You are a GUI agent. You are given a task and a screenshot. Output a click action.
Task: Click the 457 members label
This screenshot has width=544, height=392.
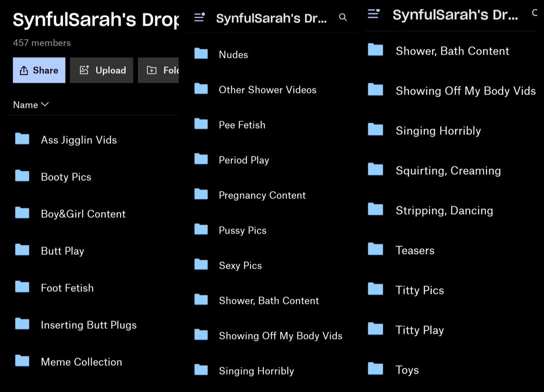[x=42, y=43]
